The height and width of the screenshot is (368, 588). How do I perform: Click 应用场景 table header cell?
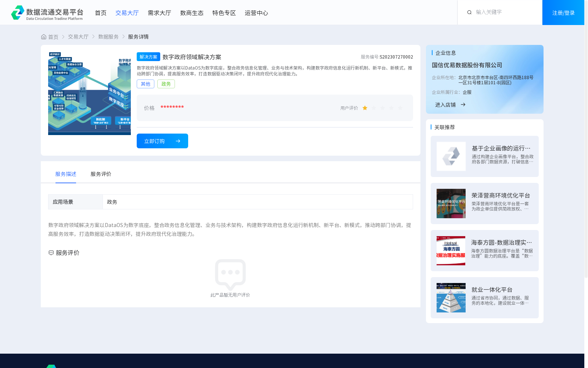pyautogui.click(x=75, y=202)
